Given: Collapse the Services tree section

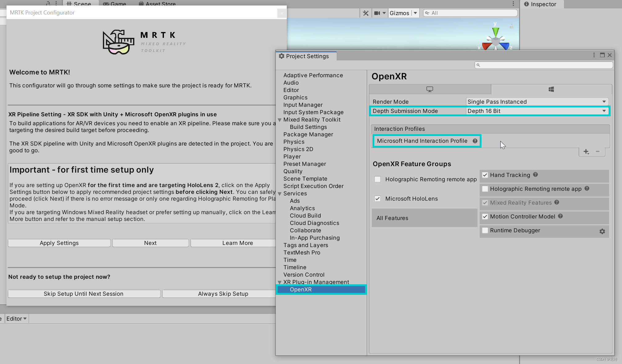Looking at the screenshot, I should pyautogui.click(x=280, y=194).
